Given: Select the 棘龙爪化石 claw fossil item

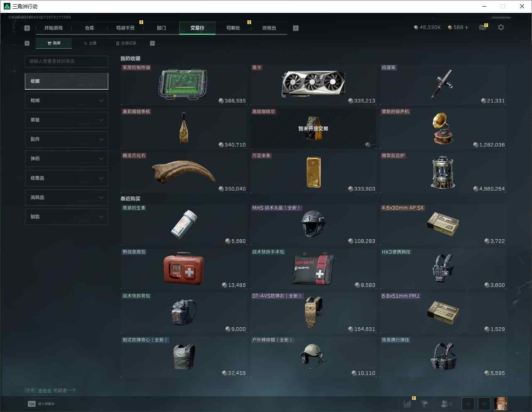Looking at the screenshot, I should (183, 173).
